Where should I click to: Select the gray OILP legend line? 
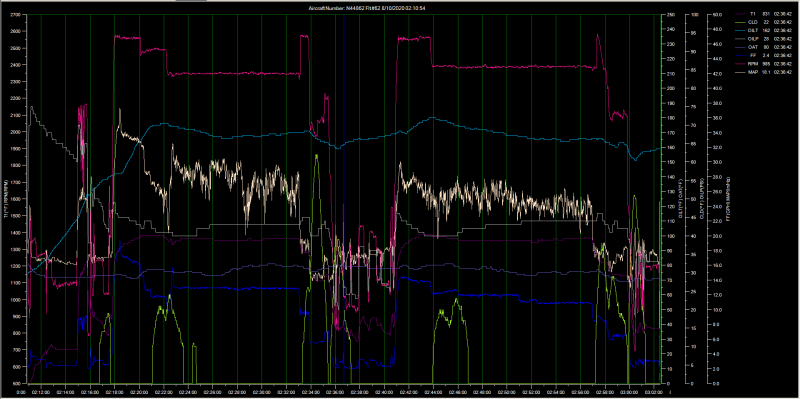point(740,39)
